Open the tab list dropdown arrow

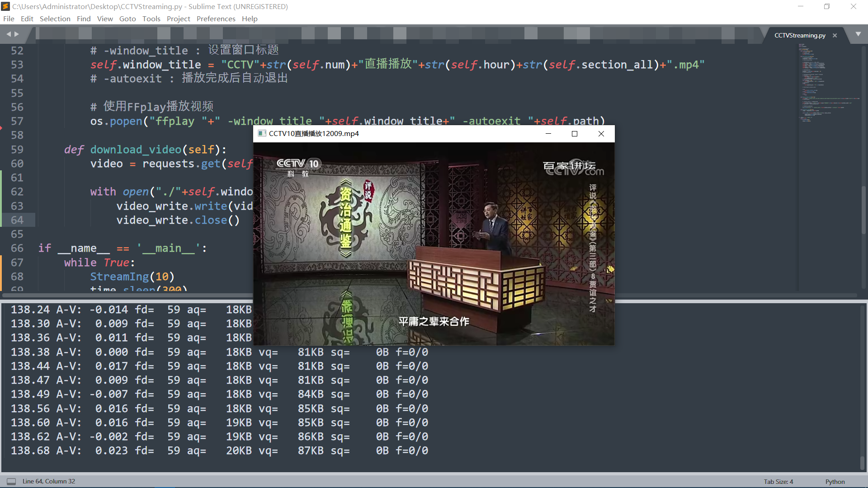click(x=858, y=34)
